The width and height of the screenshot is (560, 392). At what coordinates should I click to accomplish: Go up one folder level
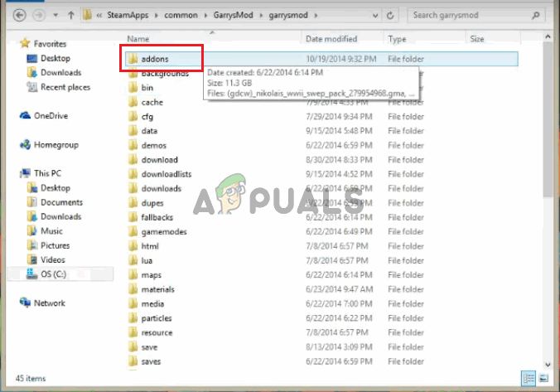pyautogui.click(x=70, y=16)
